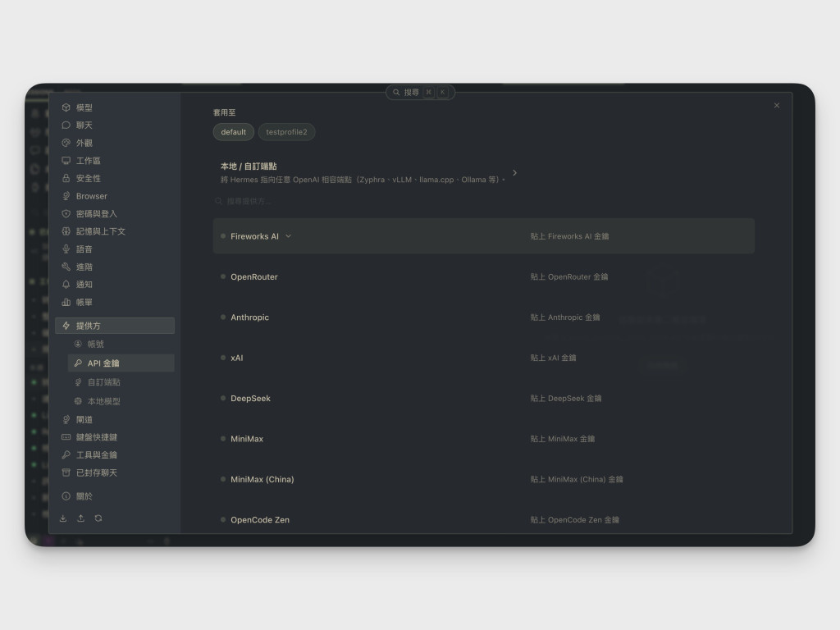Open the 工作區 workspace monitor section
The width and height of the screenshot is (840, 630).
tap(115, 161)
